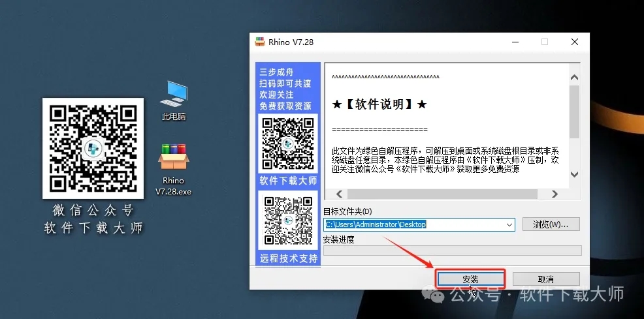Click the 安装进度 label
Screen dimensions: 644x319
[338, 239]
